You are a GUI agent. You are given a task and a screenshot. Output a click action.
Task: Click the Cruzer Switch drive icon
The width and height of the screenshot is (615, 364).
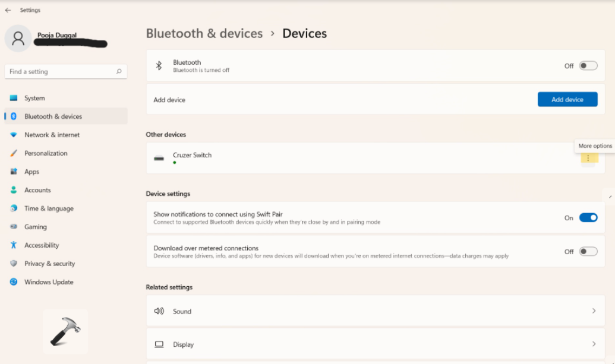pos(159,159)
